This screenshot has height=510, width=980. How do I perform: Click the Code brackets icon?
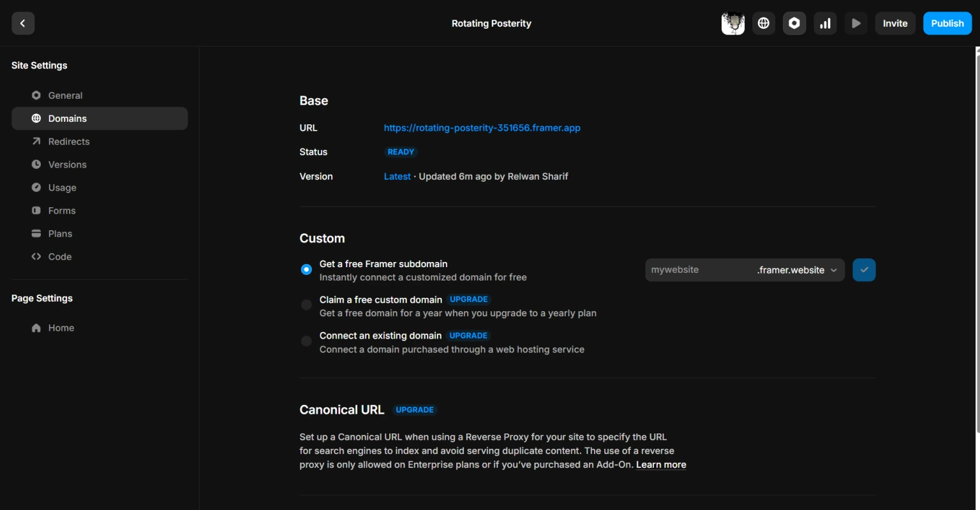(x=36, y=256)
